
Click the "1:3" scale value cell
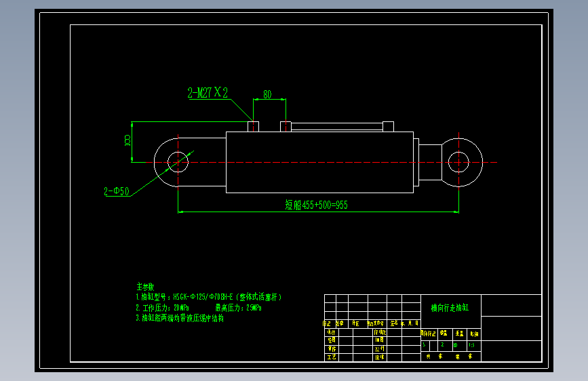(473, 345)
